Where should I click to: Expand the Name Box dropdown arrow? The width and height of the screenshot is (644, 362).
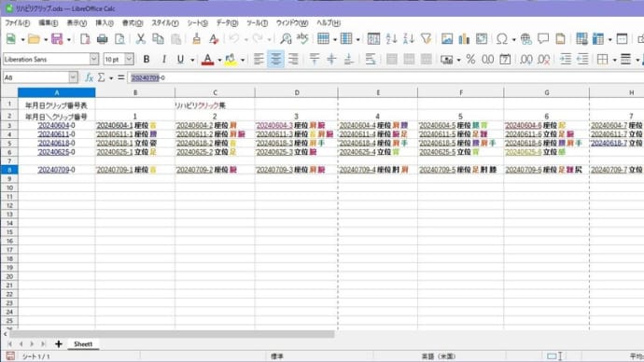[73, 77]
